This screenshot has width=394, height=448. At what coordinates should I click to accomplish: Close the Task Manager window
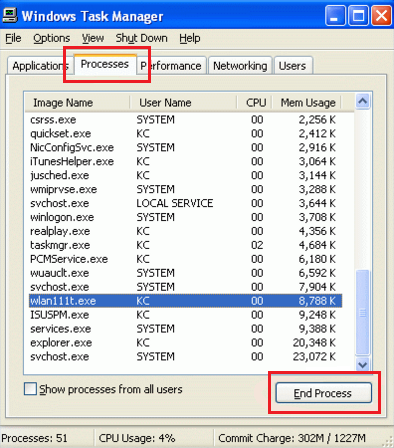point(381,15)
